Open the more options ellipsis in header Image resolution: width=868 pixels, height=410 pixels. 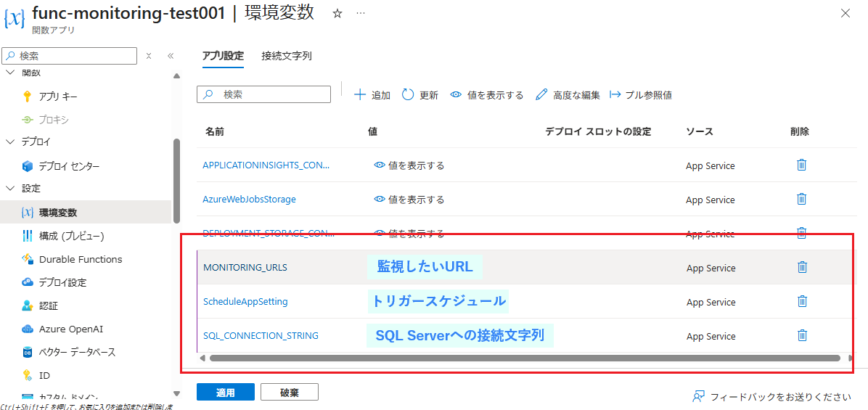[361, 14]
